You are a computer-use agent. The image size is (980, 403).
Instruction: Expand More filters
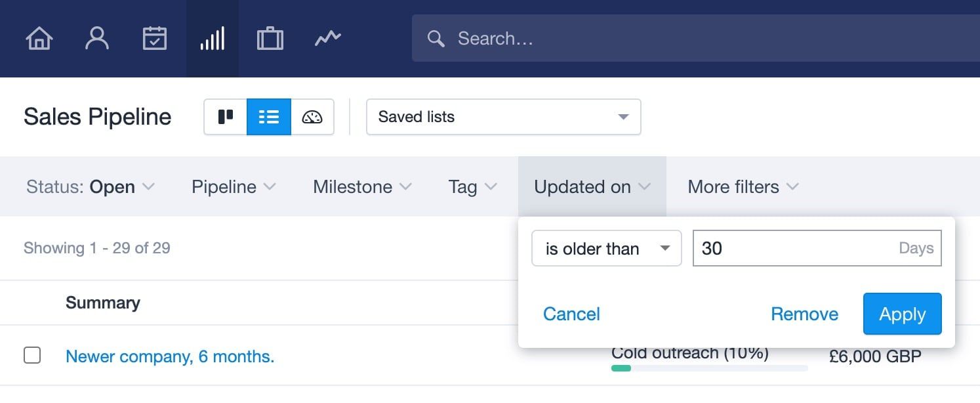click(743, 187)
